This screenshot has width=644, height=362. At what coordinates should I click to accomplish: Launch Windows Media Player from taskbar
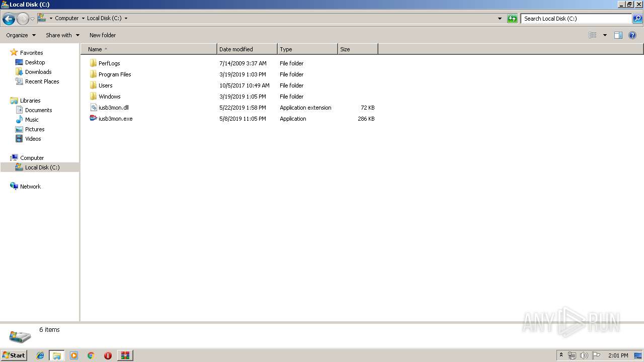[74, 355]
